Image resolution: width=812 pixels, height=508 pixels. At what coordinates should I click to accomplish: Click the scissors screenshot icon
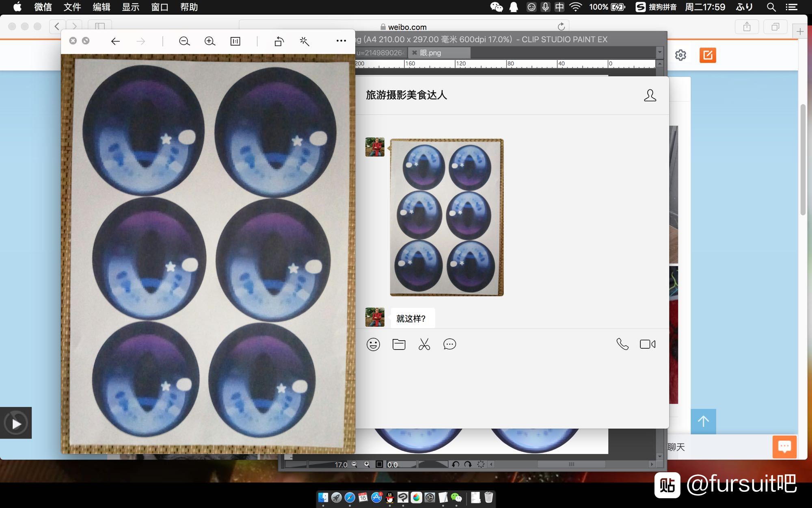(x=424, y=344)
